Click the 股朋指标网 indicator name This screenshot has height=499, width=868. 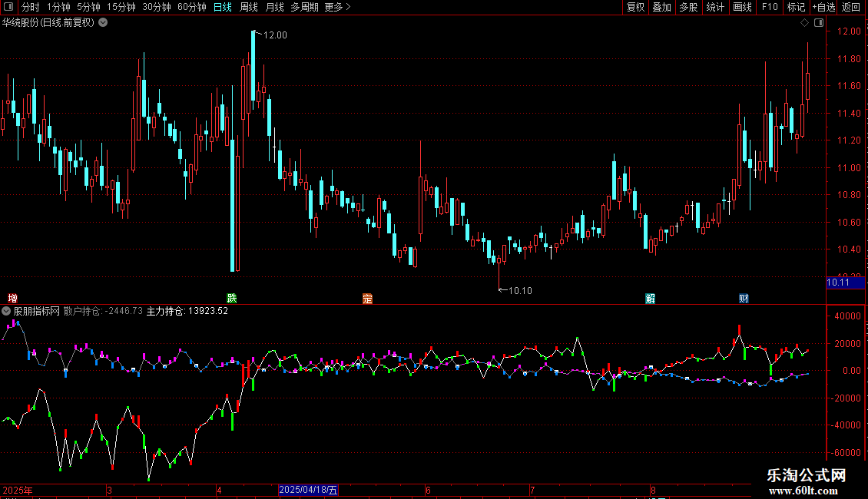click(x=37, y=311)
